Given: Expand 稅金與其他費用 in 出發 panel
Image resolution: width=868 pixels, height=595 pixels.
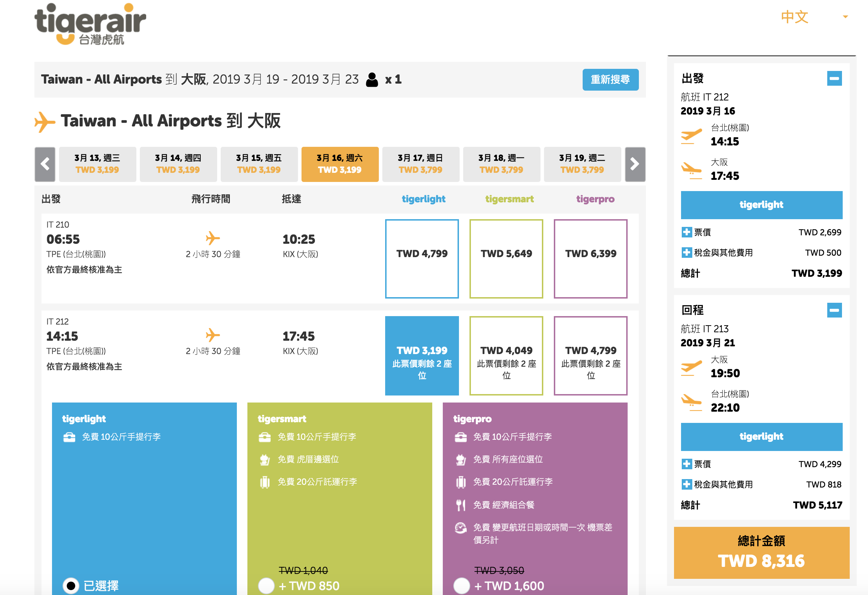Looking at the screenshot, I should pos(686,253).
